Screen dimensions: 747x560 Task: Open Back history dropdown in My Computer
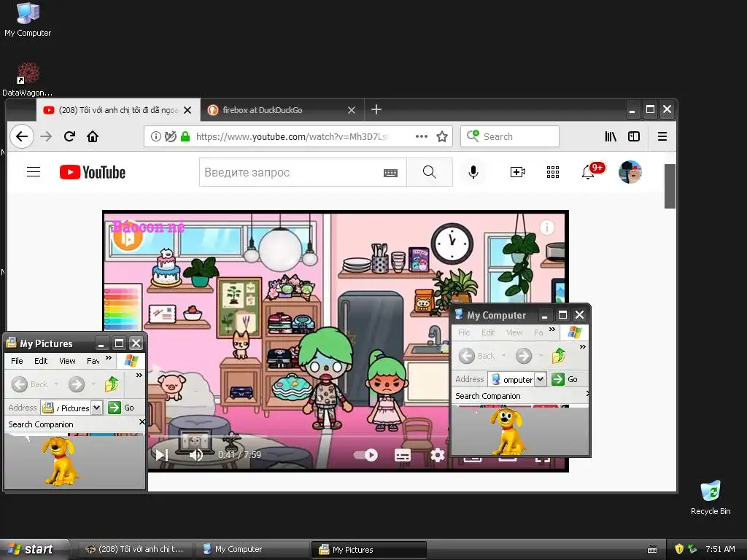coord(503,355)
